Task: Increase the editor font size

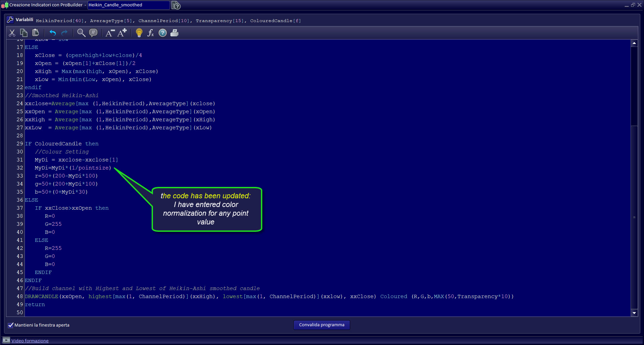Action: click(122, 33)
